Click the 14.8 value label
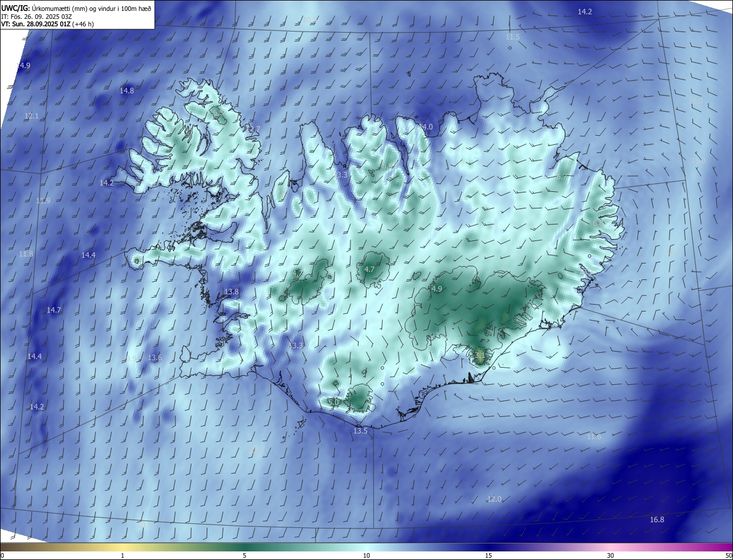733x560 pixels. (x=127, y=90)
